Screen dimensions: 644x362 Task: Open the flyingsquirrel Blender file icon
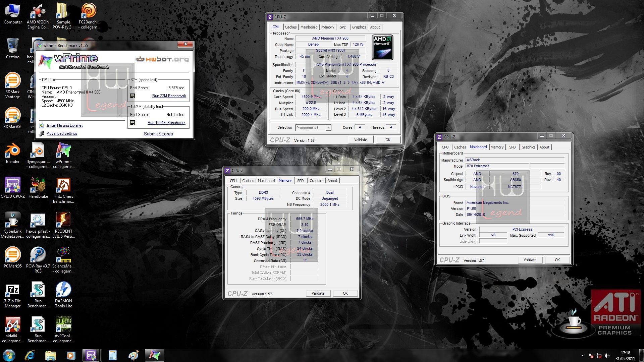[38, 156]
